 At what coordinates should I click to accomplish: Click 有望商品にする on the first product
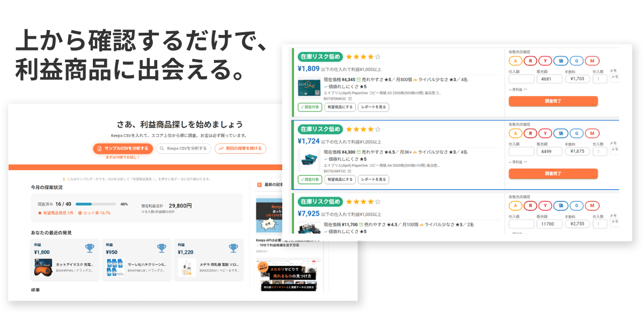click(340, 107)
